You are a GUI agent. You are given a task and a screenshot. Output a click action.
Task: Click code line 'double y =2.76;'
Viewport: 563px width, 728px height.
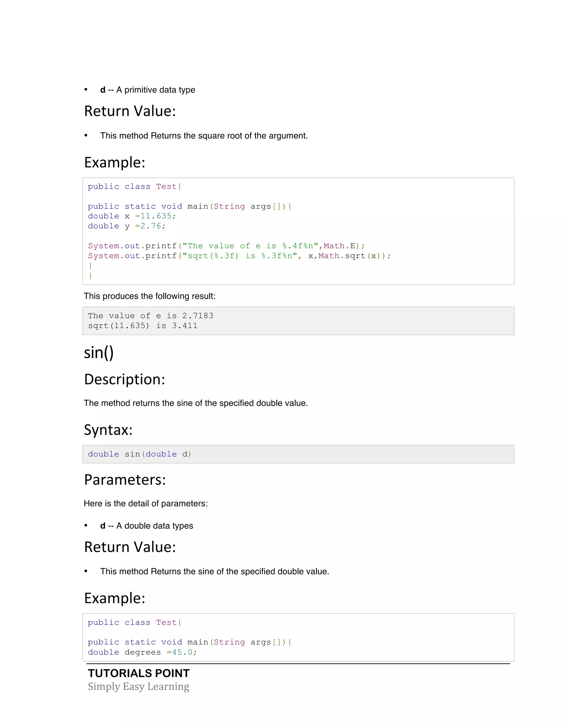point(127,226)
